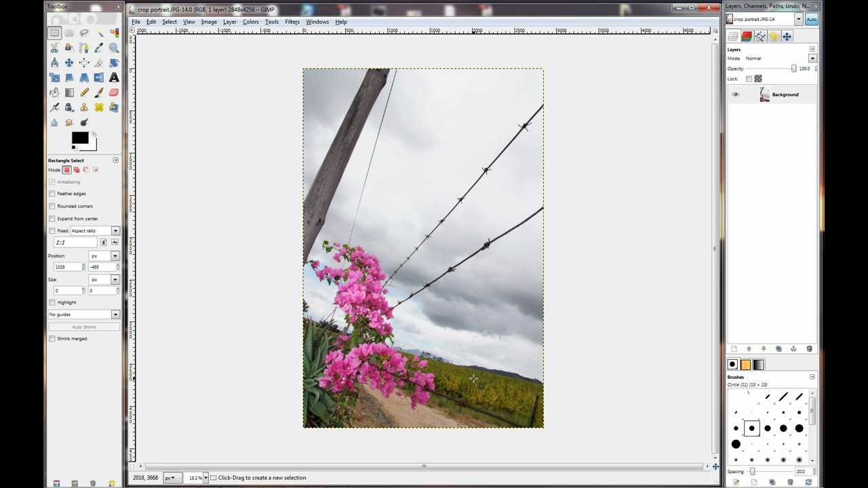Select the Select by Color tool
Viewport: 868px width, 488px height.
[114, 33]
